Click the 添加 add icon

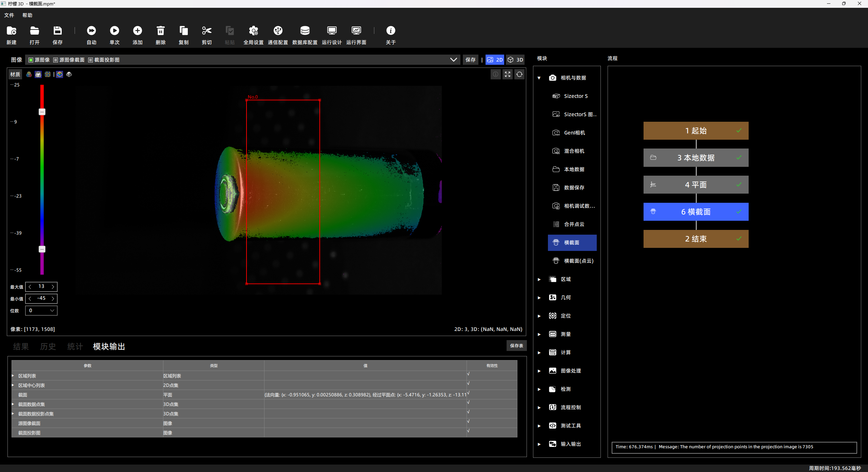click(138, 31)
